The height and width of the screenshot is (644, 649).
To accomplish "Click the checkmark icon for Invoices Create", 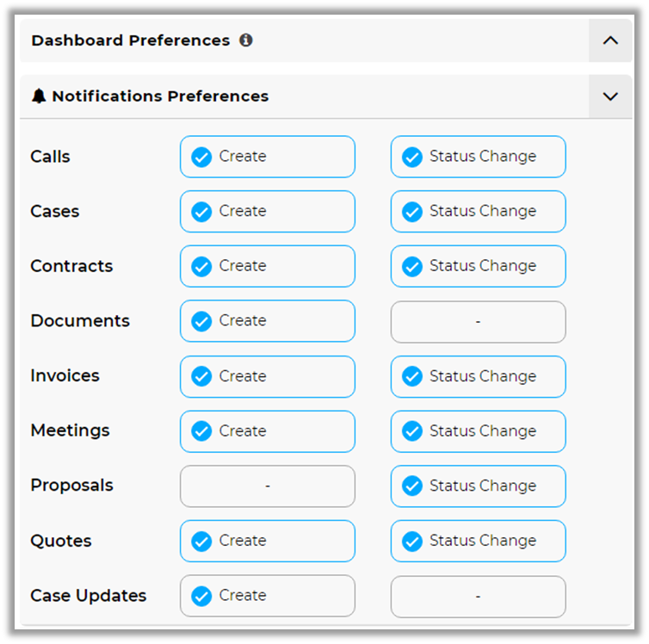I will point(201,376).
